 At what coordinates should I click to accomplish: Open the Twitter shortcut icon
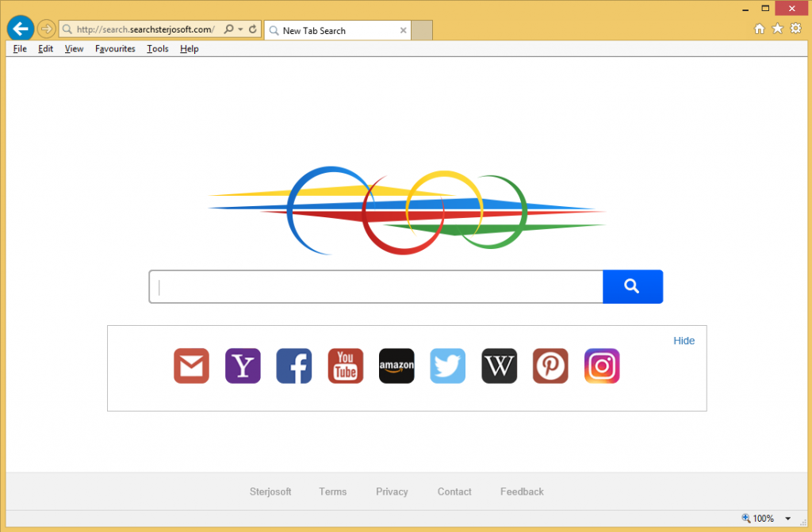click(x=447, y=366)
